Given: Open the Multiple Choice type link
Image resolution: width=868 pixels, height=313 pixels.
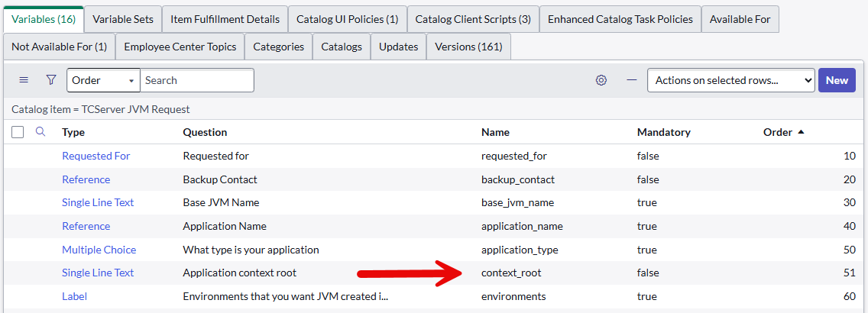Looking at the screenshot, I should [x=99, y=250].
